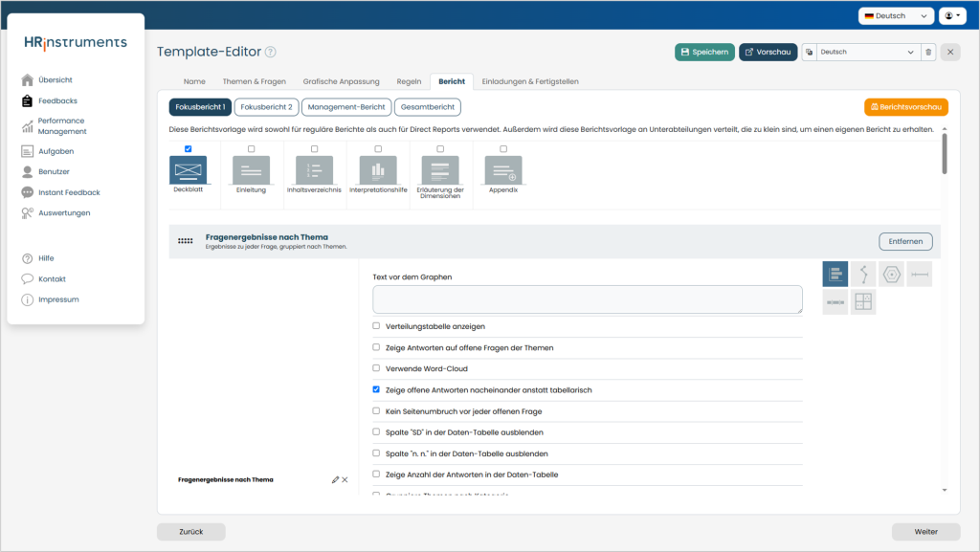Switch to the Themen & Fragen tab
The width and height of the screenshot is (980, 552).
point(255,81)
